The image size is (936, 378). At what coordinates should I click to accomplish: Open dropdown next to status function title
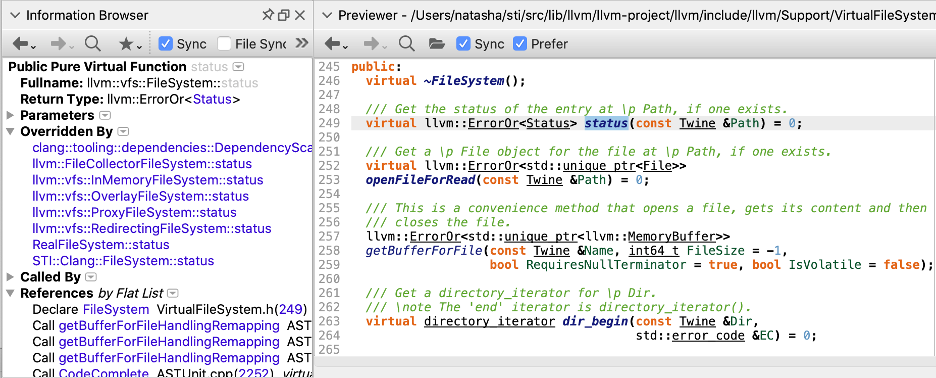point(238,67)
